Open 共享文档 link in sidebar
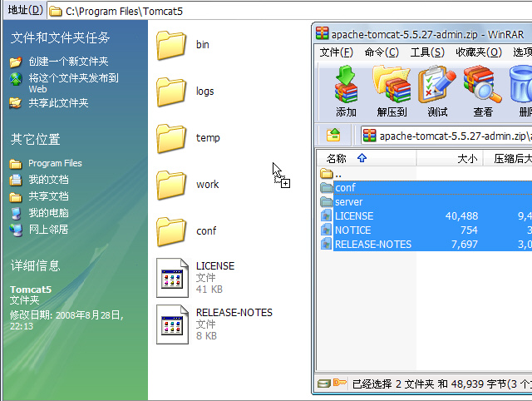The width and height of the screenshot is (532, 401). click(48, 196)
